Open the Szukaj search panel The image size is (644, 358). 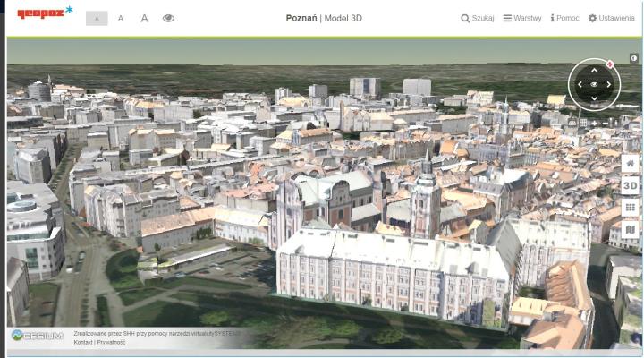(478, 18)
